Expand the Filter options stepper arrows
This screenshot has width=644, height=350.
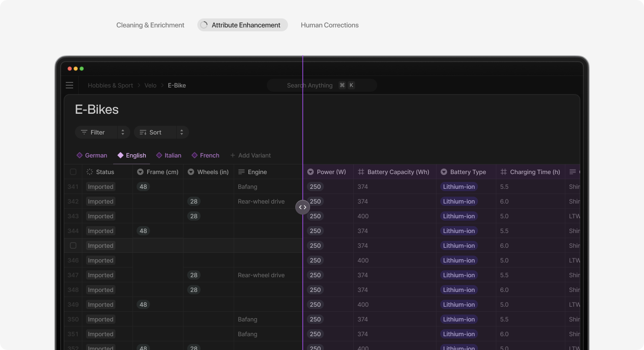pyautogui.click(x=123, y=132)
